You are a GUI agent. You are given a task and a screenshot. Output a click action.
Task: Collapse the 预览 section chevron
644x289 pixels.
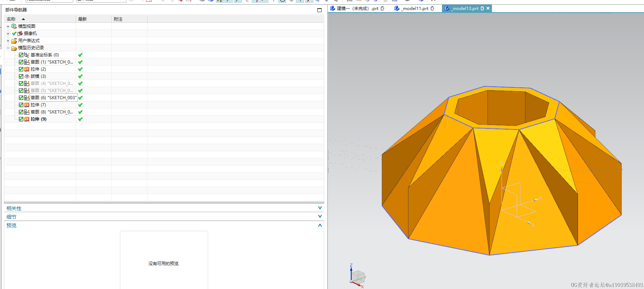click(320, 225)
